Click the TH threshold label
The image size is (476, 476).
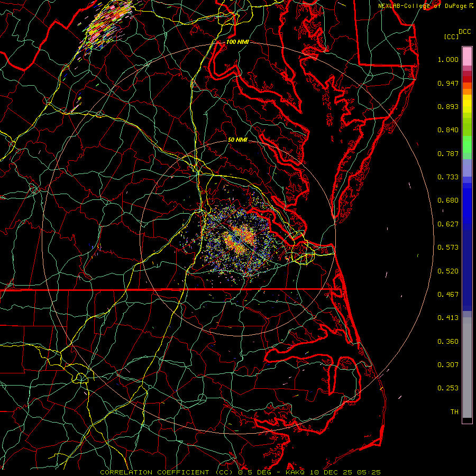click(454, 412)
